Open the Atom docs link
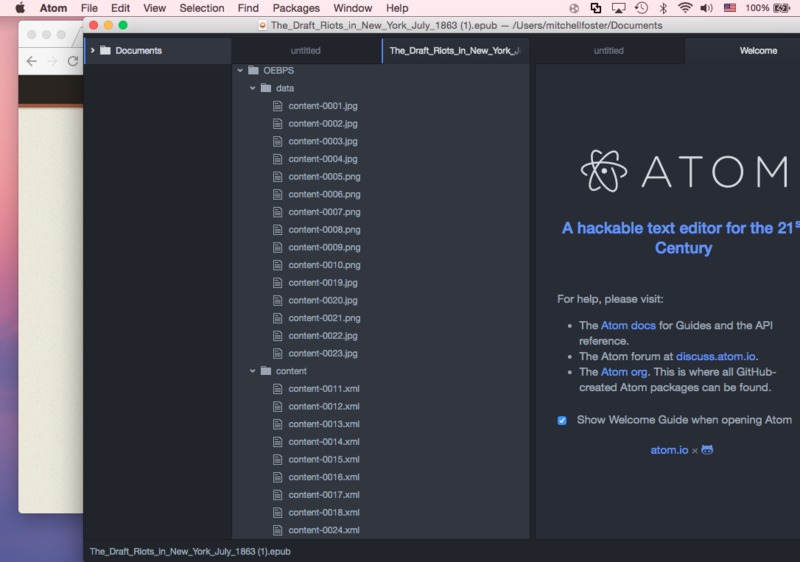 tap(628, 325)
